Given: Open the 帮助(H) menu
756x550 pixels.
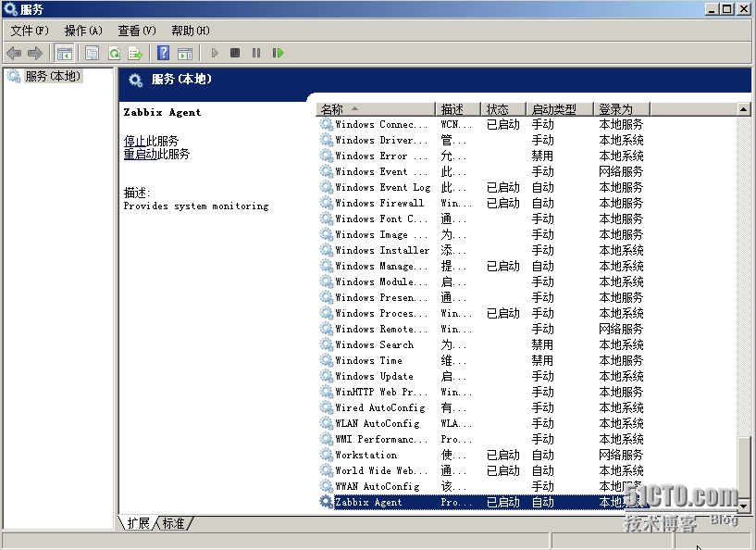Looking at the screenshot, I should click(x=191, y=31).
